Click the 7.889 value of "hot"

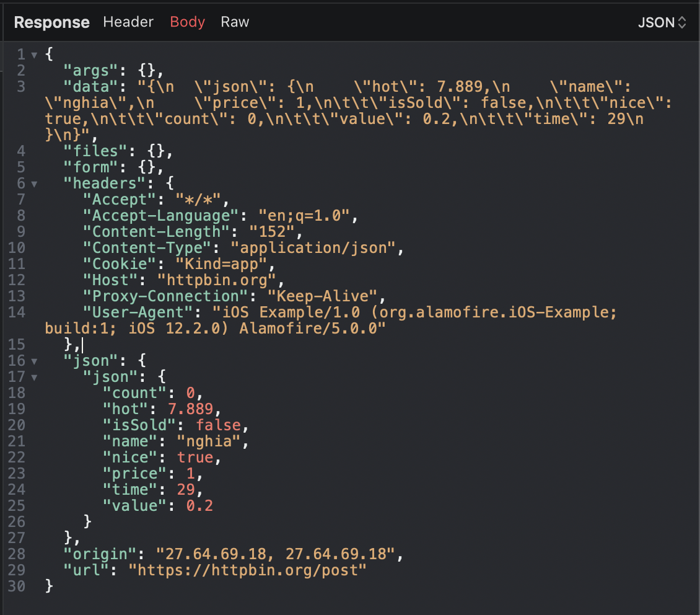(191, 409)
